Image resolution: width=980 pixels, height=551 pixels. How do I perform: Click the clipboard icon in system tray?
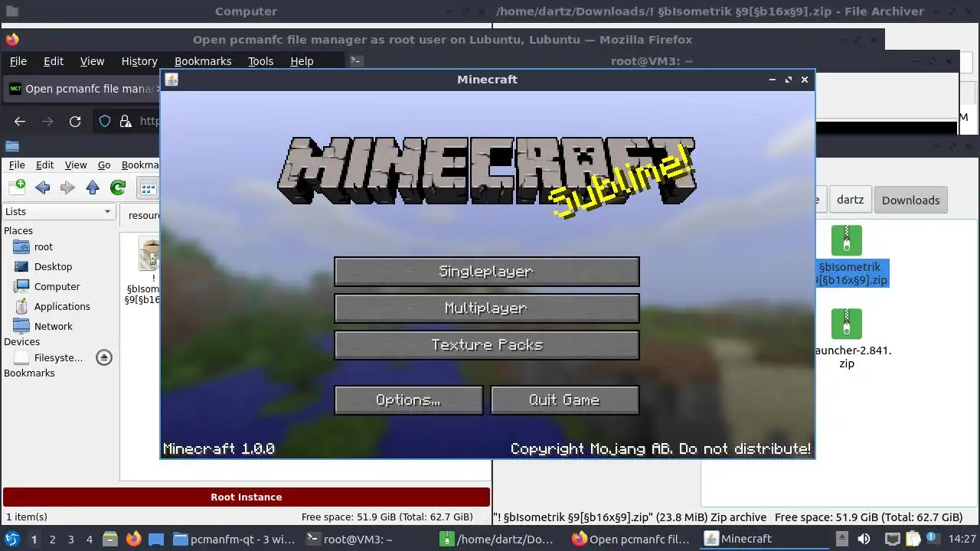(x=913, y=539)
